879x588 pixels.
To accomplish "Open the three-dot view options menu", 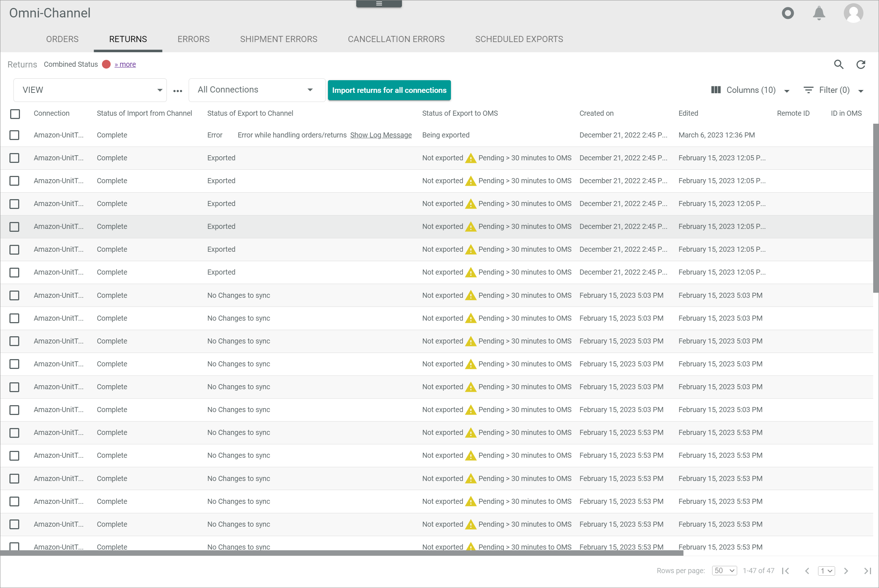I will click(x=178, y=91).
